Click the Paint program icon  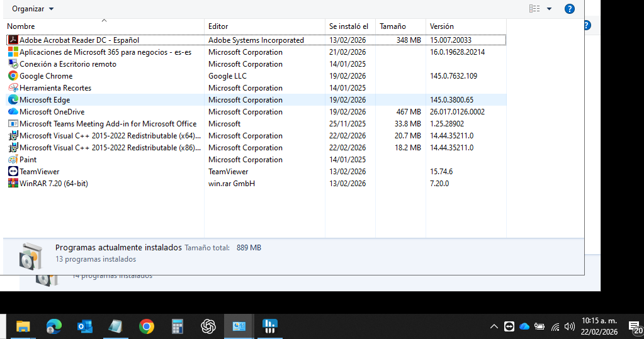[13, 160]
